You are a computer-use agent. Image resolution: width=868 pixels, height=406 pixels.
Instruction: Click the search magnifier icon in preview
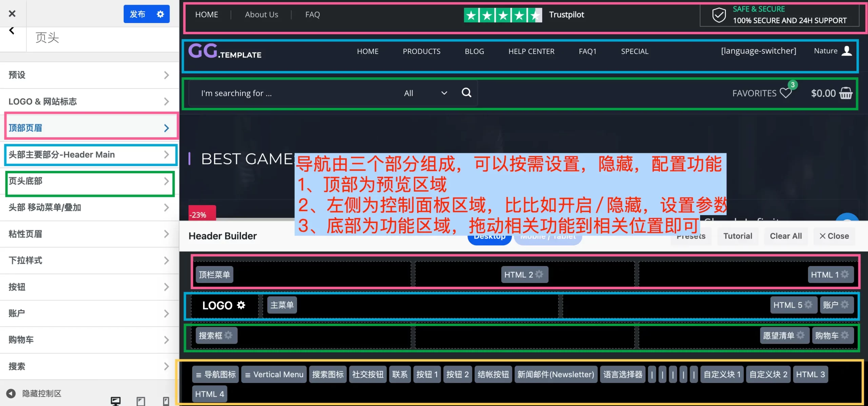[467, 93]
